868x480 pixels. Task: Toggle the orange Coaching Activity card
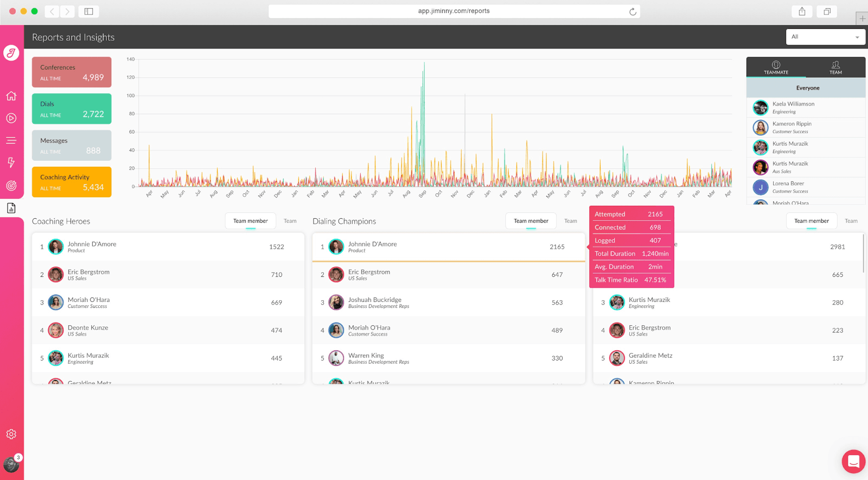[72, 182]
